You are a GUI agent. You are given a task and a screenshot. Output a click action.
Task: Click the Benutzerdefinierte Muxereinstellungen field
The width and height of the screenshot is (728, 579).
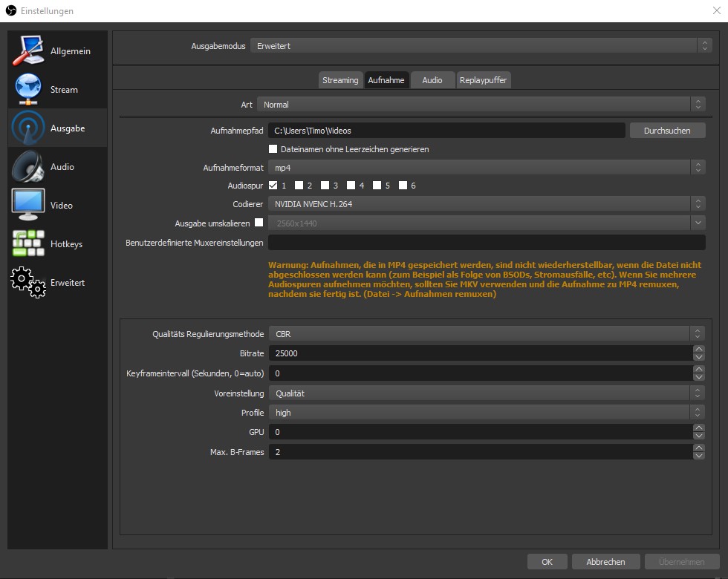(x=487, y=242)
